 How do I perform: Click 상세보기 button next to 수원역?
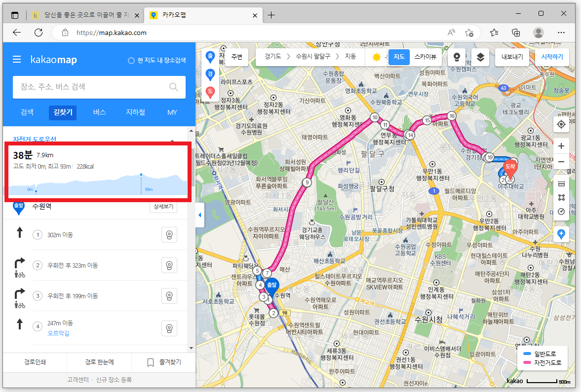pos(163,207)
